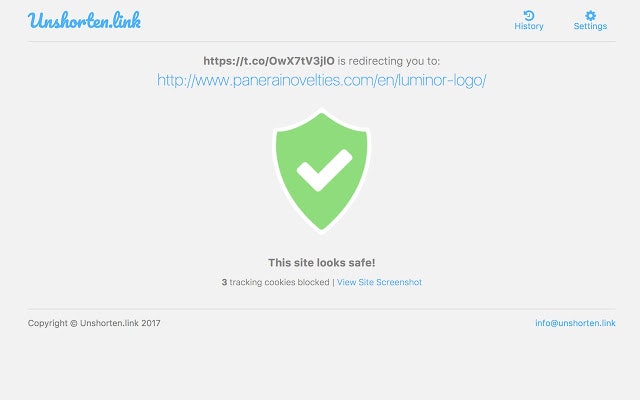The height and width of the screenshot is (400, 640).
Task: Click the info@unshorten.link email address
Action: point(575,323)
